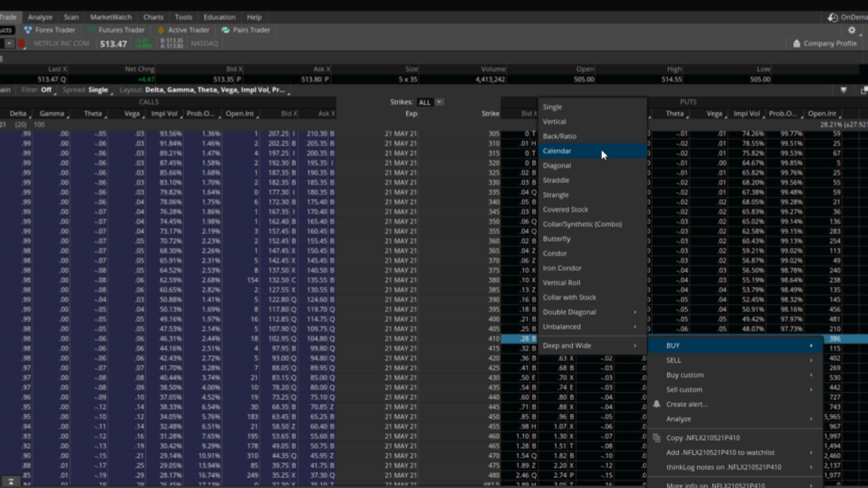Select Condor spread
The image size is (868, 488).
pyautogui.click(x=592, y=253)
